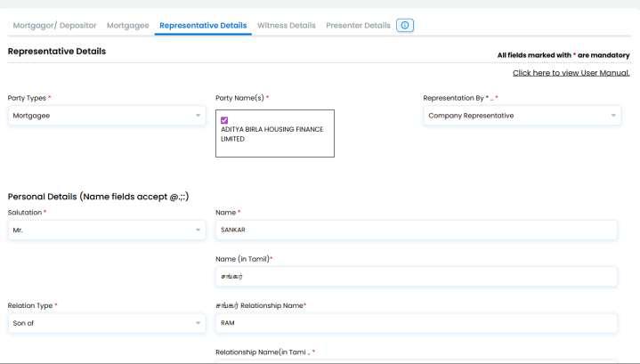Screen dimensions: 640x364
Task: Switch to Presenter Details tab
Action: coord(358,25)
